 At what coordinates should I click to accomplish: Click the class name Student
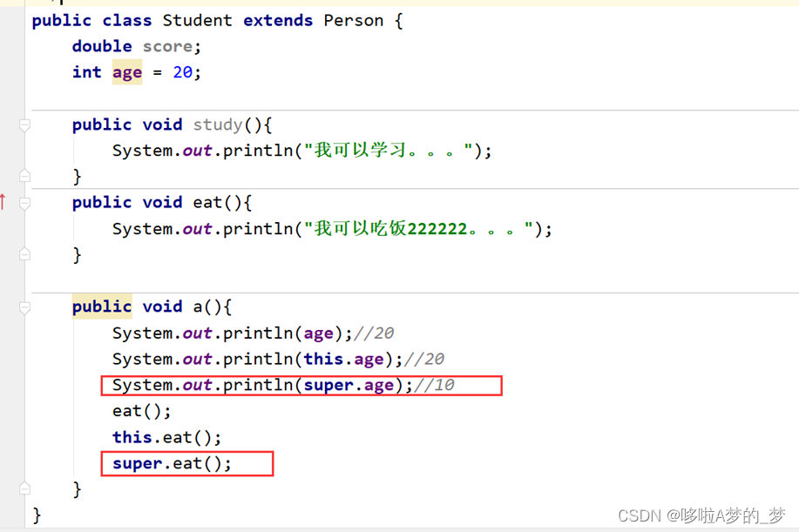coord(197,20)
